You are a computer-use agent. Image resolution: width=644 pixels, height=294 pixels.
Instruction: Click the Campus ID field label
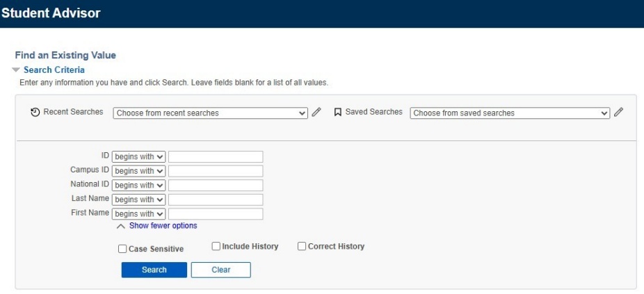[90, 170]
